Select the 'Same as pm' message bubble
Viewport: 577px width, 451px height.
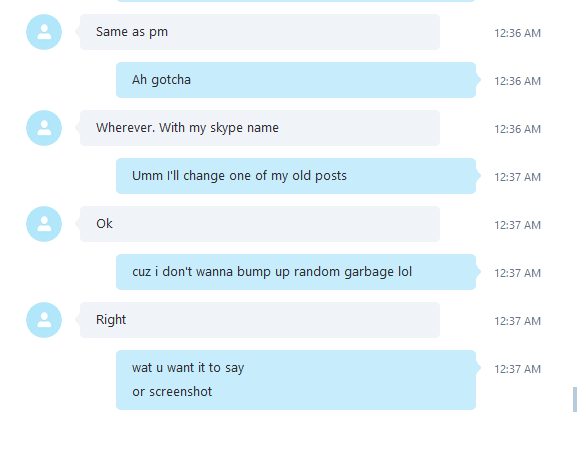(260, 32)
